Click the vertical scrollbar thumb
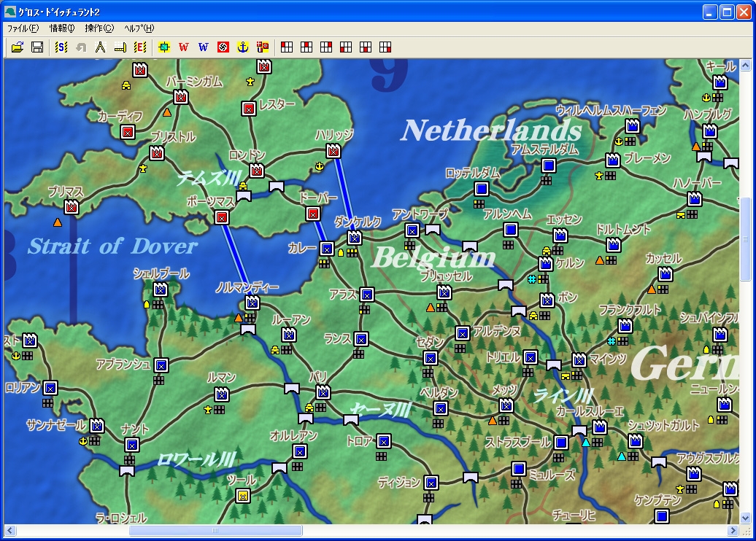Image resolution: width=756 pixels, height=541 pixels. [x=745, y=239]
